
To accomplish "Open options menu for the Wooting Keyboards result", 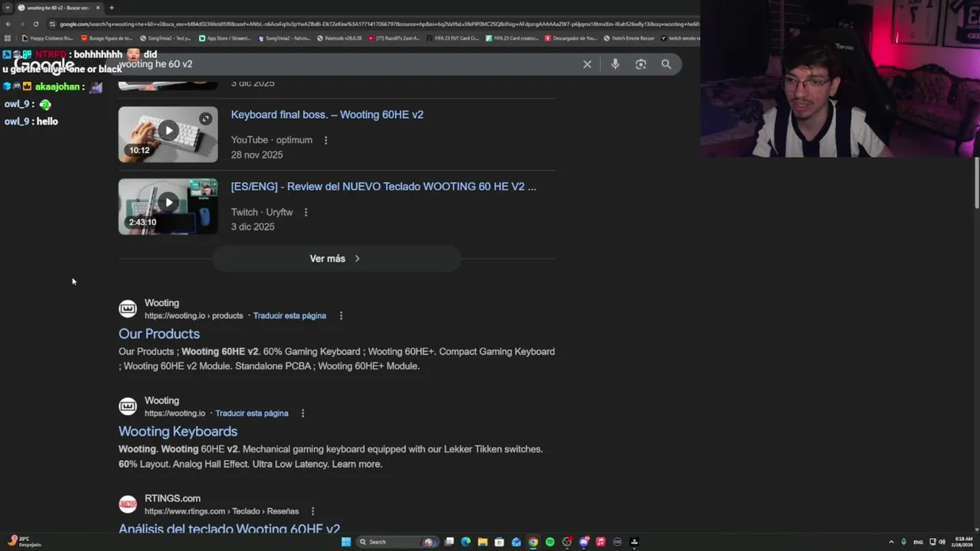I will click(303, 413).
